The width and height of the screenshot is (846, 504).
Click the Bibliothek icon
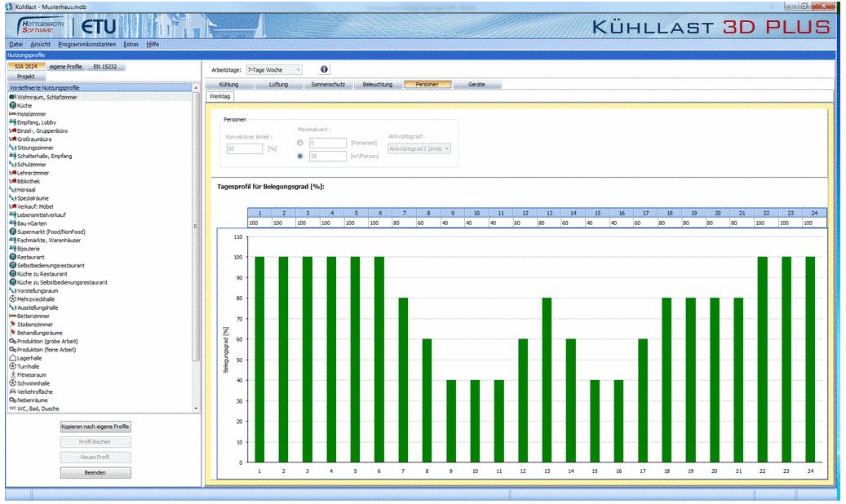[12, 181]
